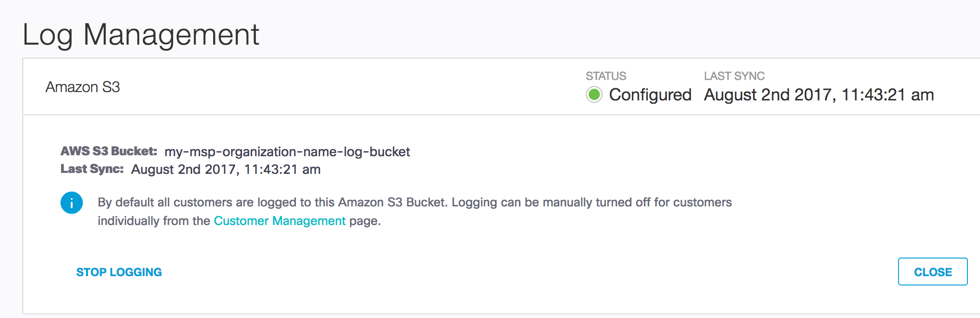Click the word 'page.' after the link
980x318 pixels.
tap(365, 221)
